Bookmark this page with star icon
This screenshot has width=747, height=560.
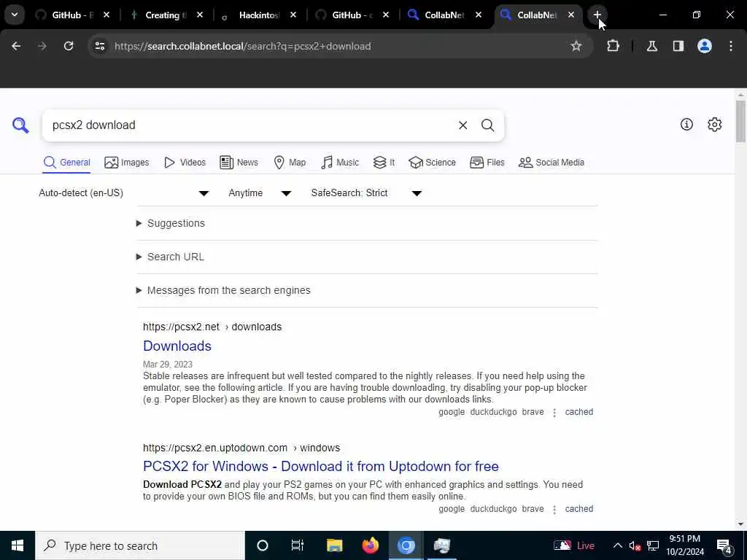pos(576,46)
